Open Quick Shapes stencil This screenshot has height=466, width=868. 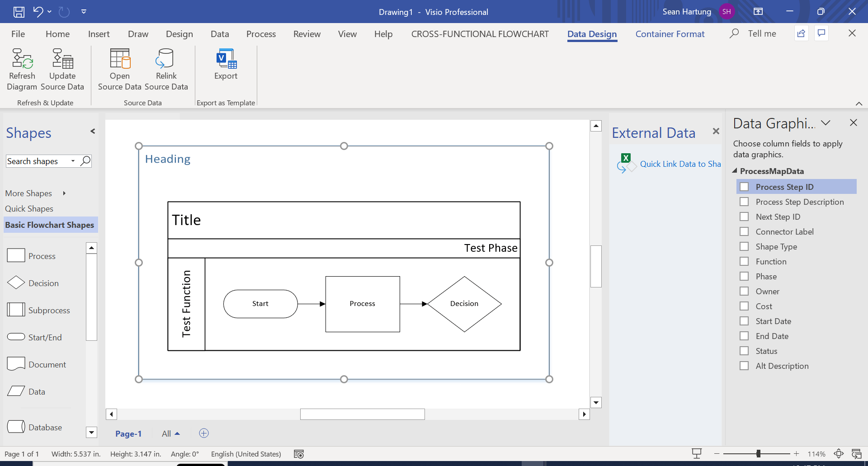29,209
